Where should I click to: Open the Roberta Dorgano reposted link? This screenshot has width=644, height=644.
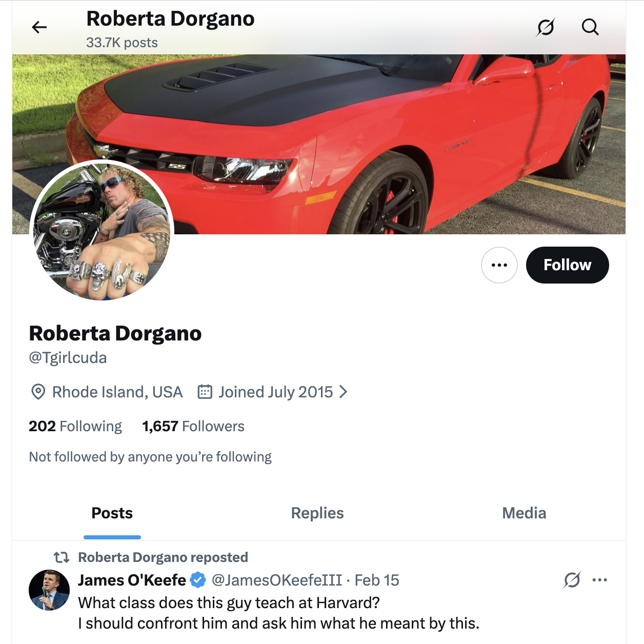[x=163, y=557]
